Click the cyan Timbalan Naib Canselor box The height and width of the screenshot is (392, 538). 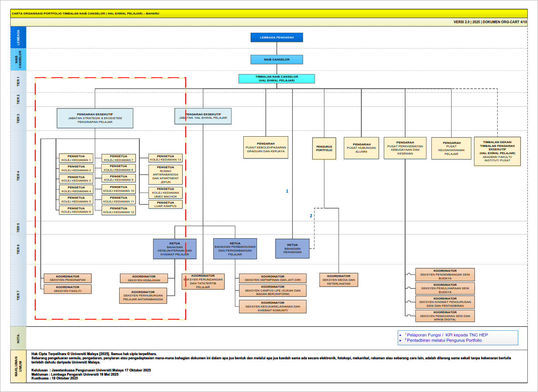coord(277,79)
